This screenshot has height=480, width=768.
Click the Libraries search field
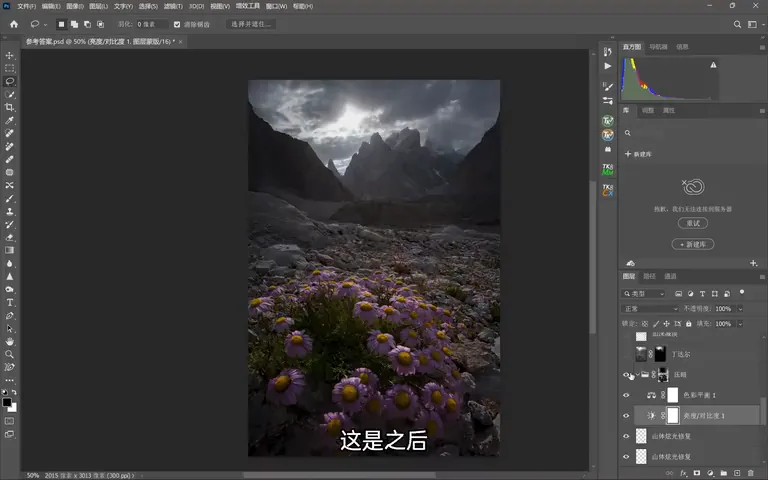(x=691, y=133)
